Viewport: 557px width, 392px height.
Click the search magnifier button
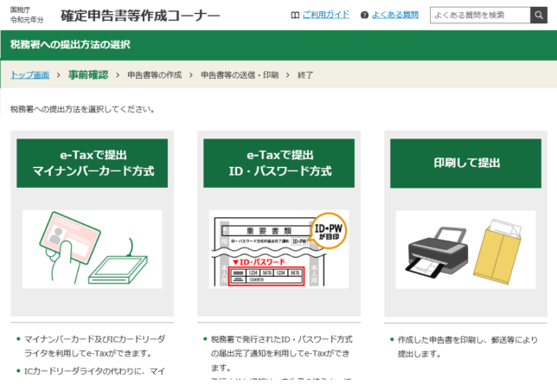coord(539,15)
